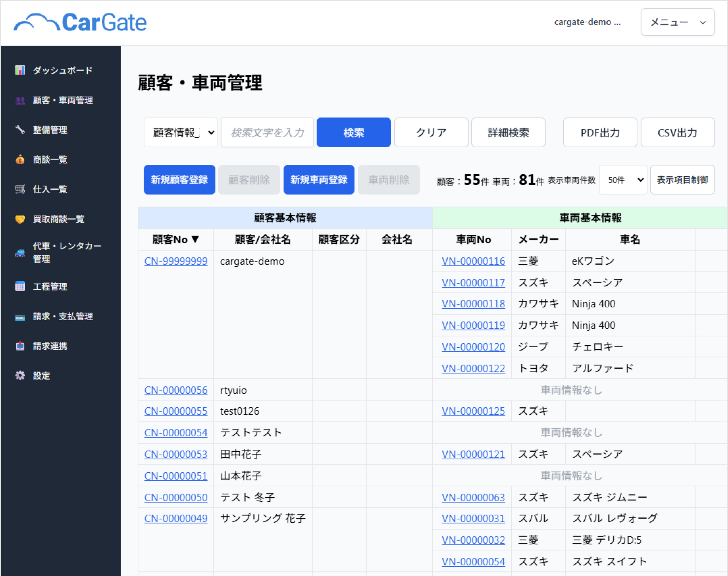This screenshot has width=728, height=576.
Task: Click the handshake icon for 買取商談一覧
Action: pyautogui.click(x=20, y=219)
